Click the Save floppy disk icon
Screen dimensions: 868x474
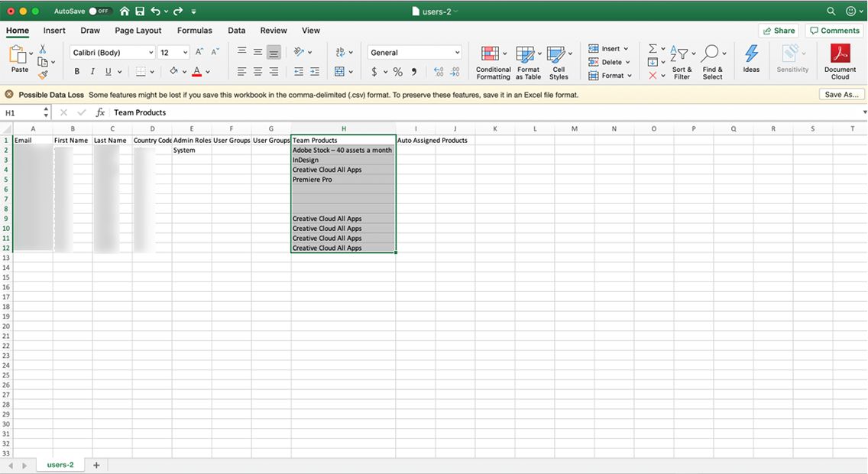point(140,11)
